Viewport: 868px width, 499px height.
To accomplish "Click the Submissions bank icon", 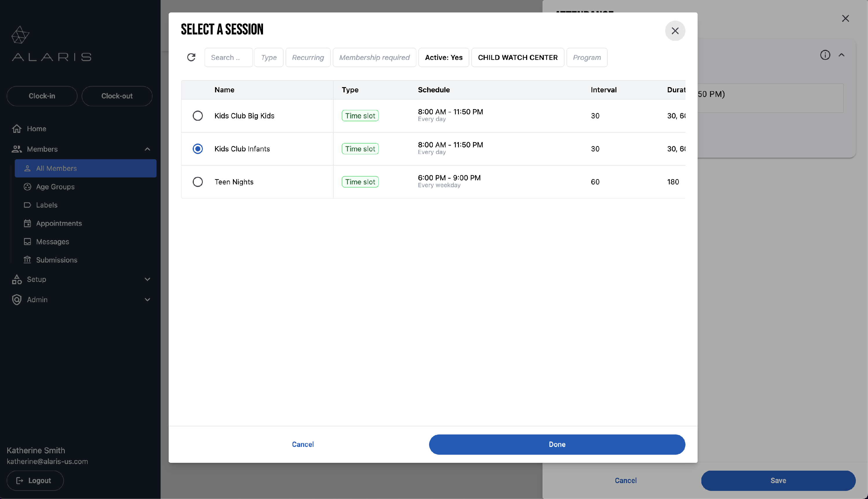I will click(x=27, y=260).
